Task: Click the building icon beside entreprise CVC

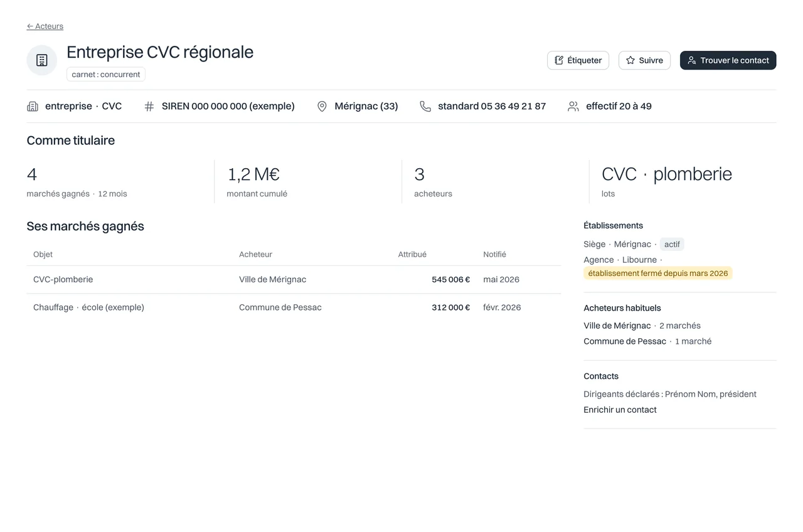Action: [x=33, y=107]
